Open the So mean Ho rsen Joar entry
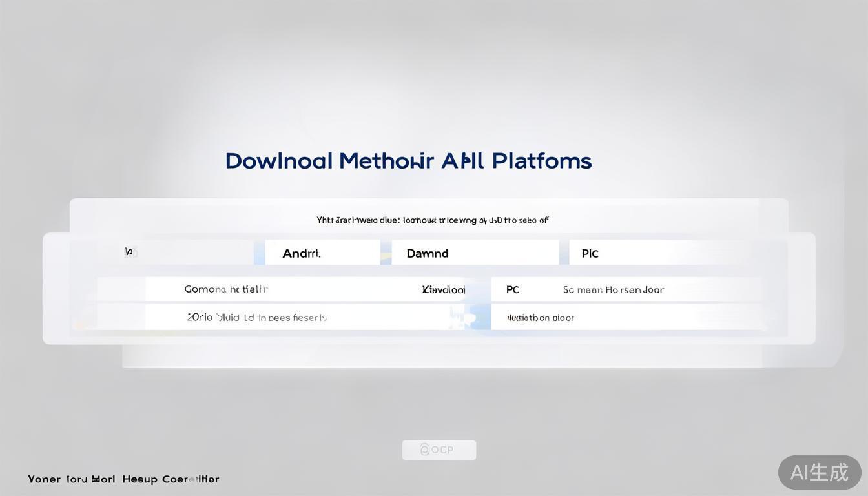The height and width of the screenshot is (496, 868). [613, 290]
